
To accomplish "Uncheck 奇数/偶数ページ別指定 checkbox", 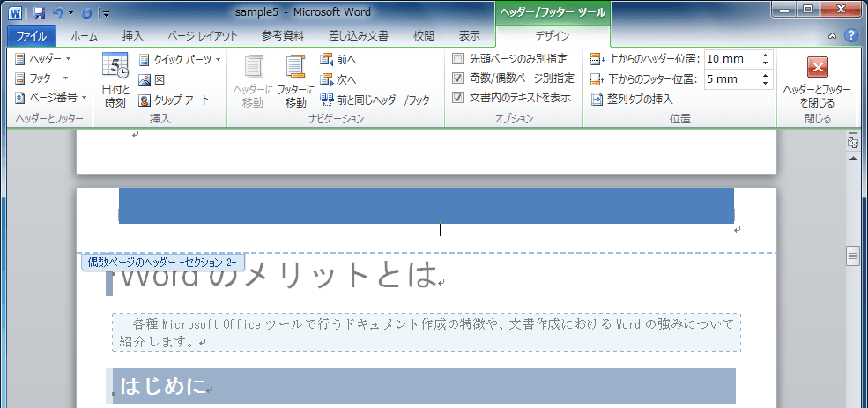I will click(458, 78).
